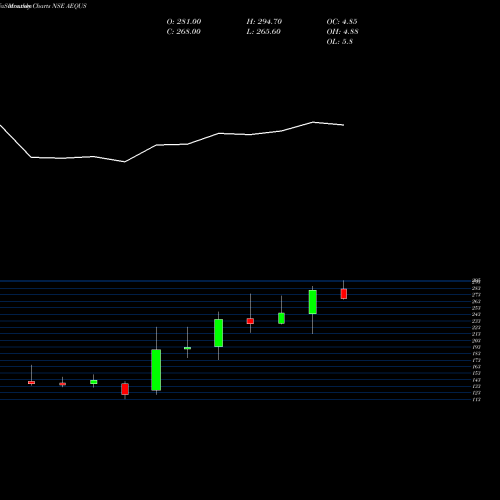This screenshot has height=500, width=500.
Task: Select the 'L: 265.60' low value
Action: point(264,32)
